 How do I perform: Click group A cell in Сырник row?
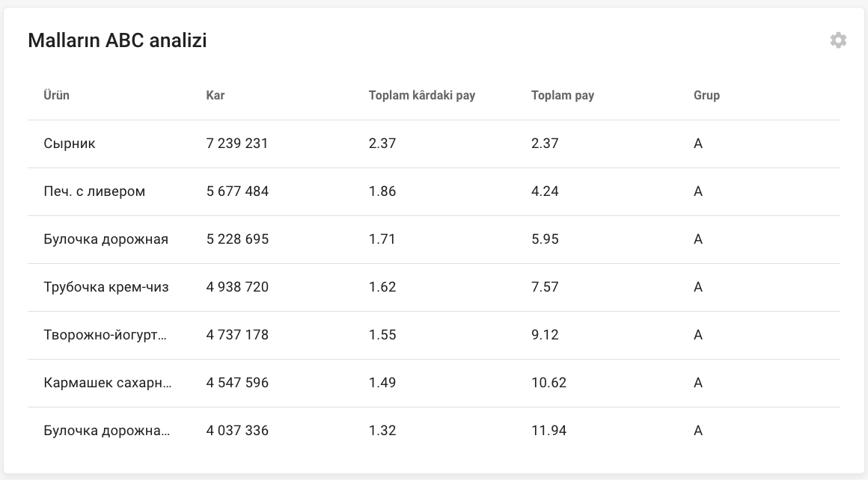(x=698, y=144)
